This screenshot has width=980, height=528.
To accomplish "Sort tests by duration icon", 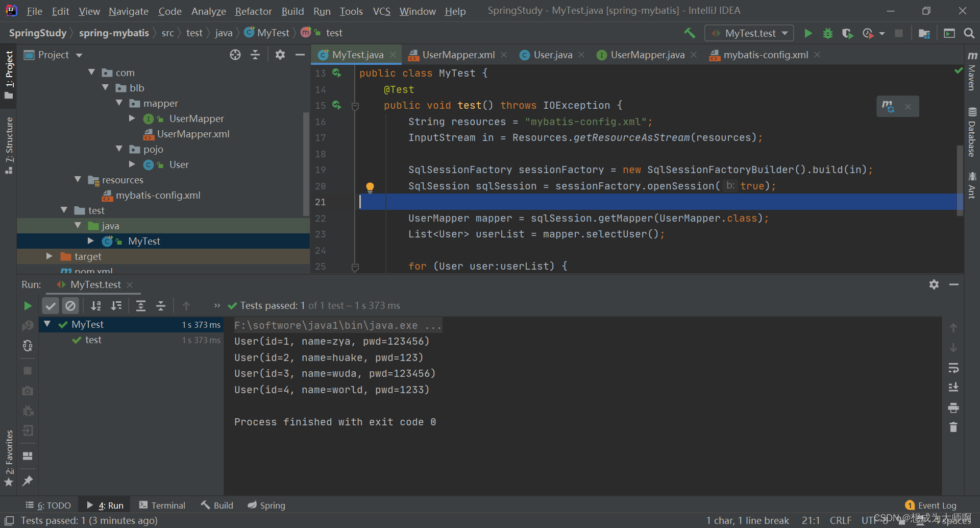I will tap(116, 306).
